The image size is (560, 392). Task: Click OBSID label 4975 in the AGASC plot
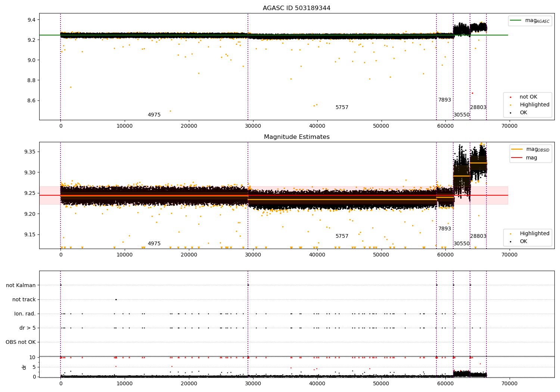tap(154, 115)
